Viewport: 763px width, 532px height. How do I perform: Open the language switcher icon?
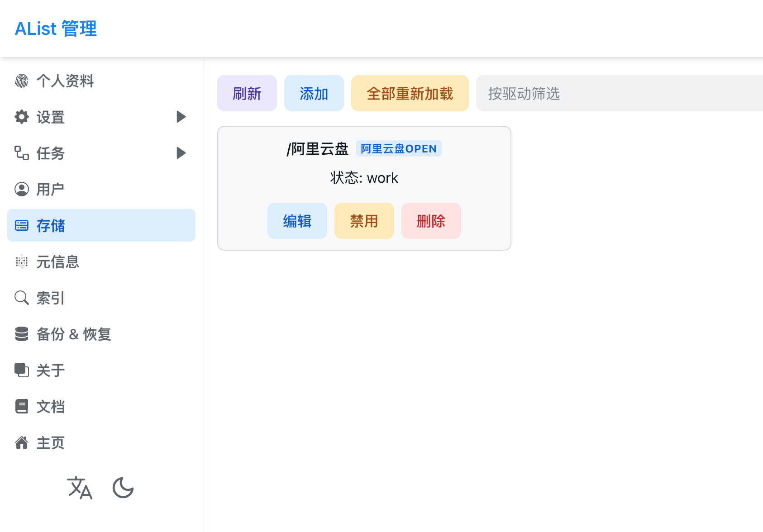pos(80,488)
